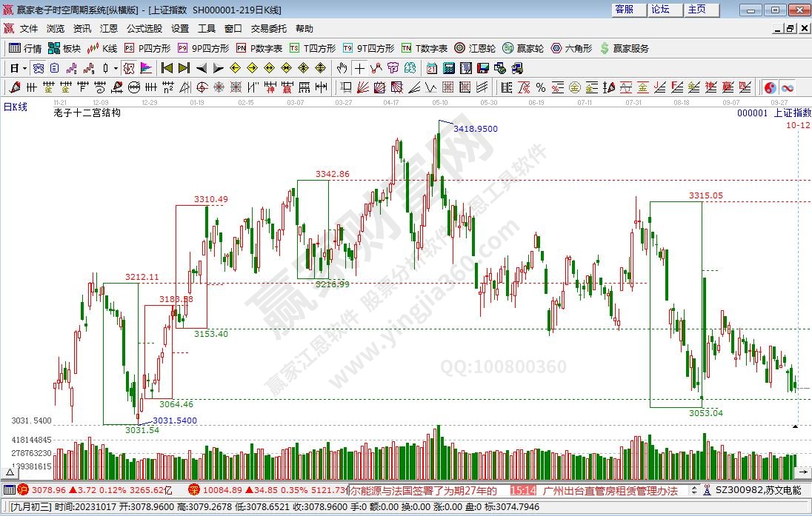812x516 pixels.
Task: Click the 客服 customer service button
Action: coord(625,10)
